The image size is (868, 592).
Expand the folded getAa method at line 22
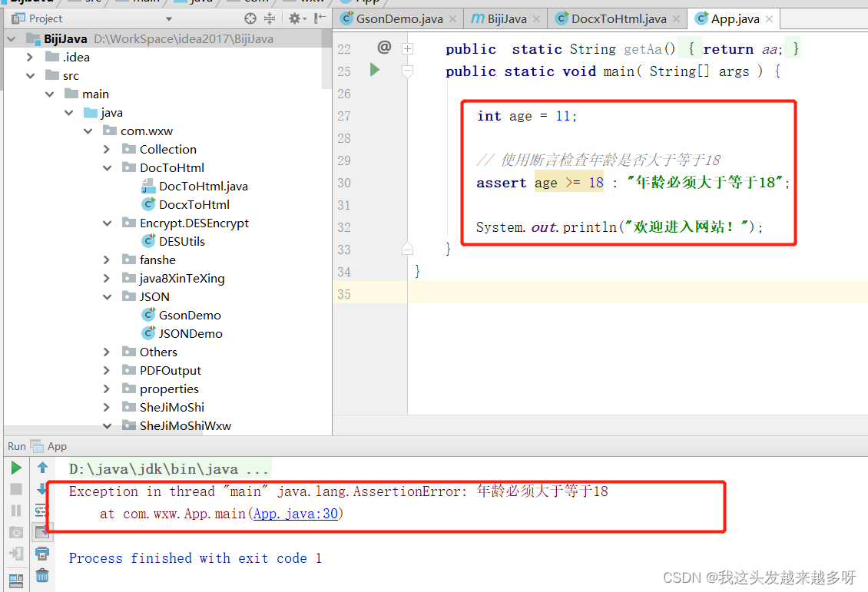407,48
